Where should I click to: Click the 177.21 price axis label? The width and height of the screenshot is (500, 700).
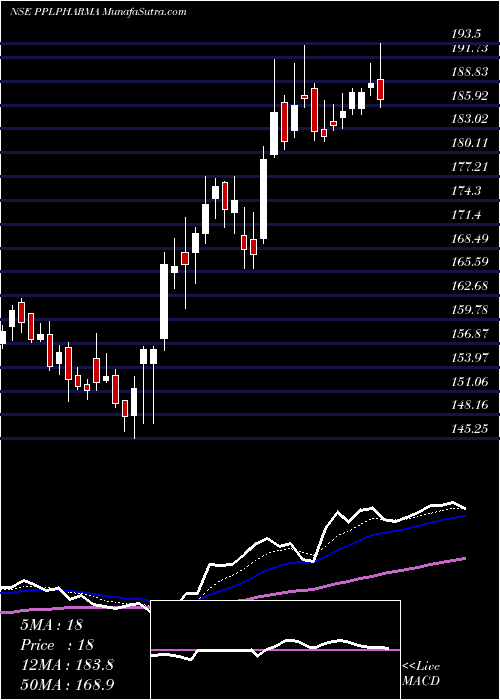[469, 167]
